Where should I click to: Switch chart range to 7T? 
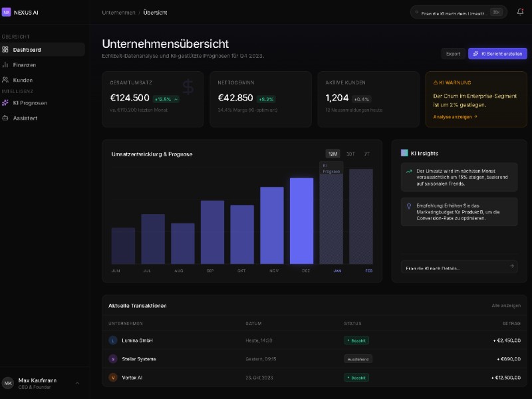(366, 154)
